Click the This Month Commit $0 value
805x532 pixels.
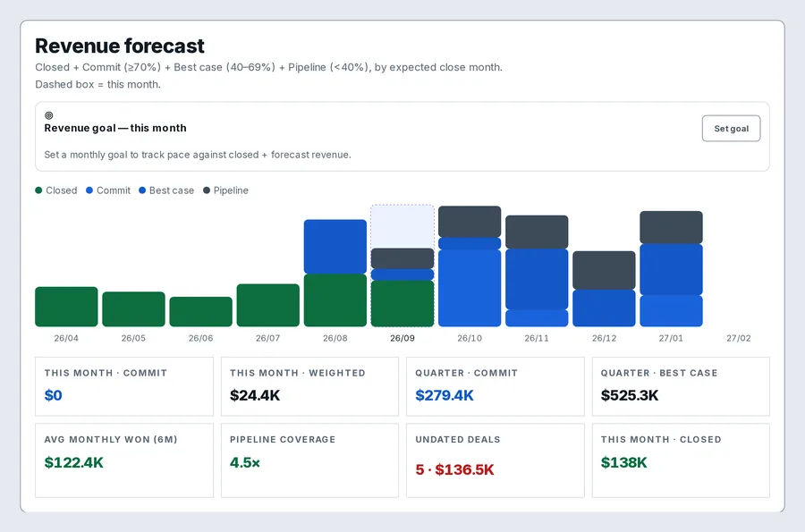[54, 395]
